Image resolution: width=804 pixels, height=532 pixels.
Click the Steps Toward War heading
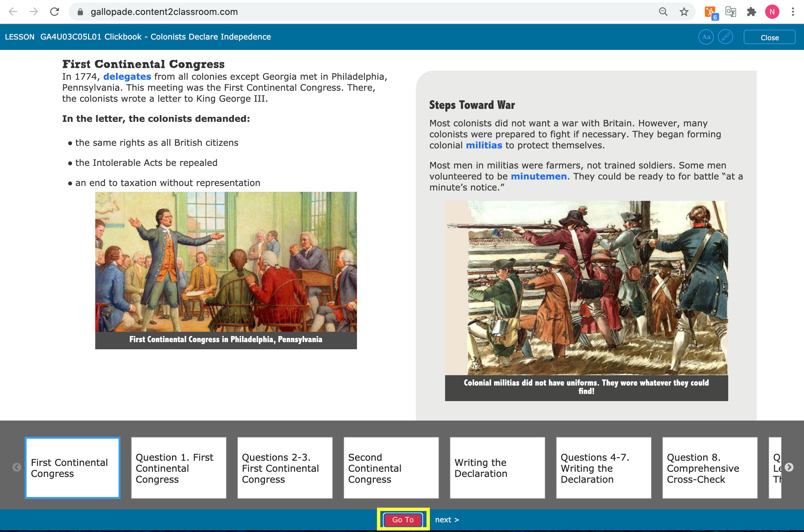point(472,105)
